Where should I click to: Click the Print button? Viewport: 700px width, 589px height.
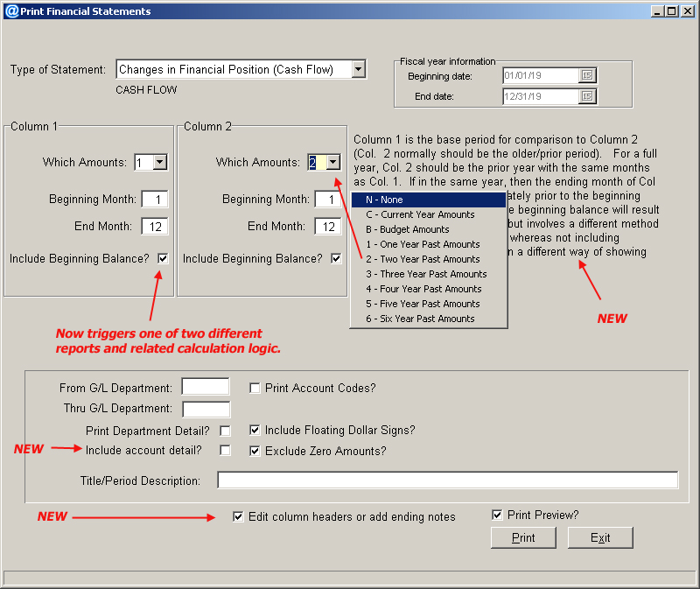523,537
